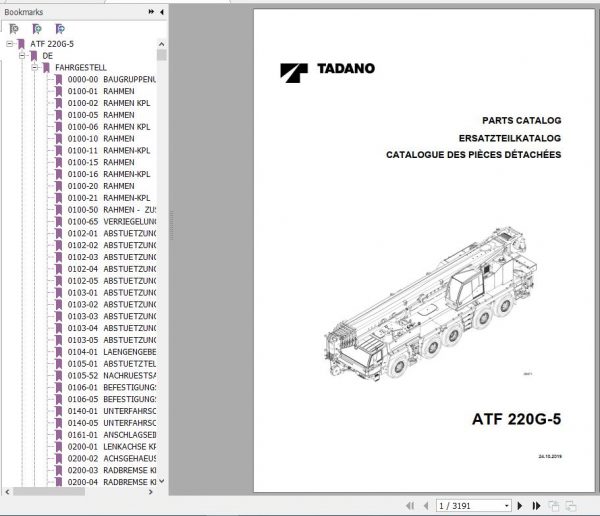Screen dimensions: 600x516
Task: Click the scroll-up arrow of bookmarks list
Action: 161,44
